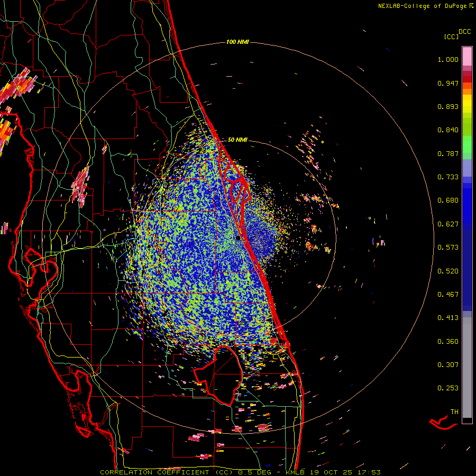Click the yellow segment of the color bar
The height and width of the screenshot is (476, 476).
pyautogui.click(x=467, y=104)
